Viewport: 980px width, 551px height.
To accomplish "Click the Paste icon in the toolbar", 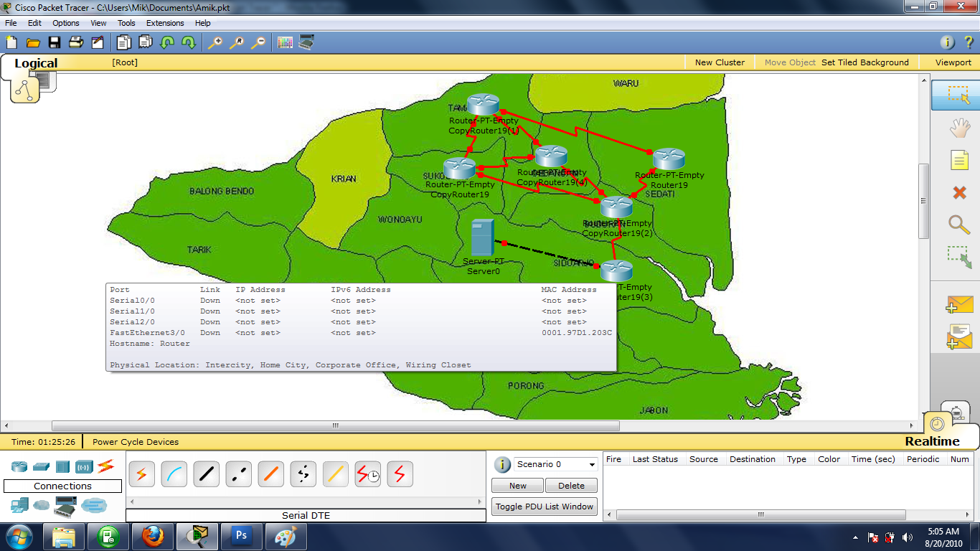I will pos(146,42).
